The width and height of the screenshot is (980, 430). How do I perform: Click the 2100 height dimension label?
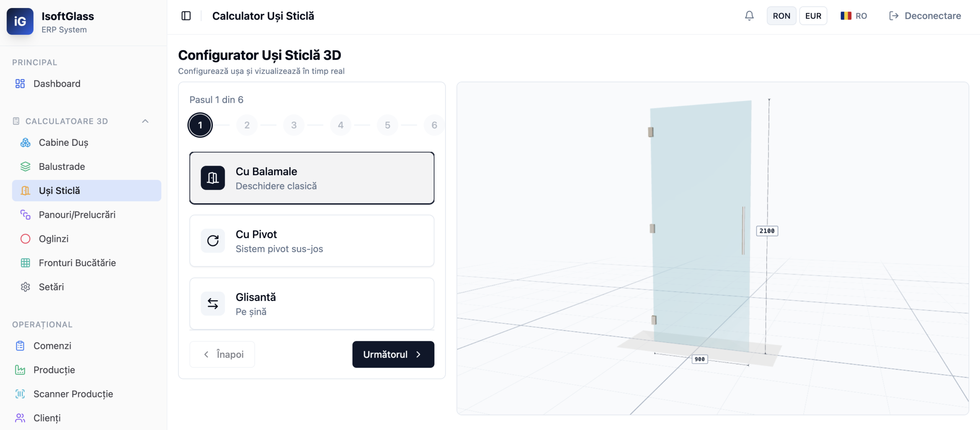[767, 231]
